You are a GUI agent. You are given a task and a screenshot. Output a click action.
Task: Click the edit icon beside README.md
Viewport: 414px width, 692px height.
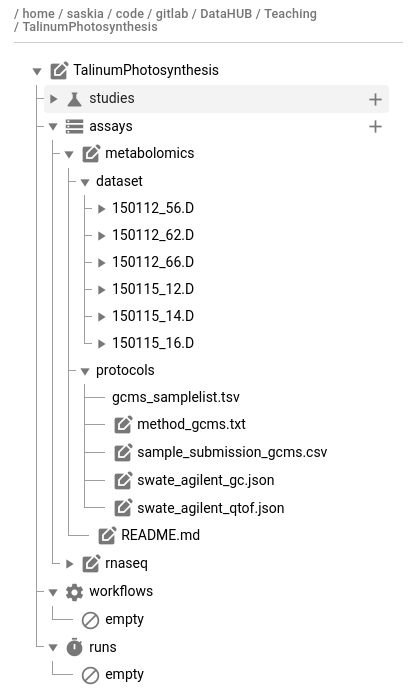[x=107, y=535]
